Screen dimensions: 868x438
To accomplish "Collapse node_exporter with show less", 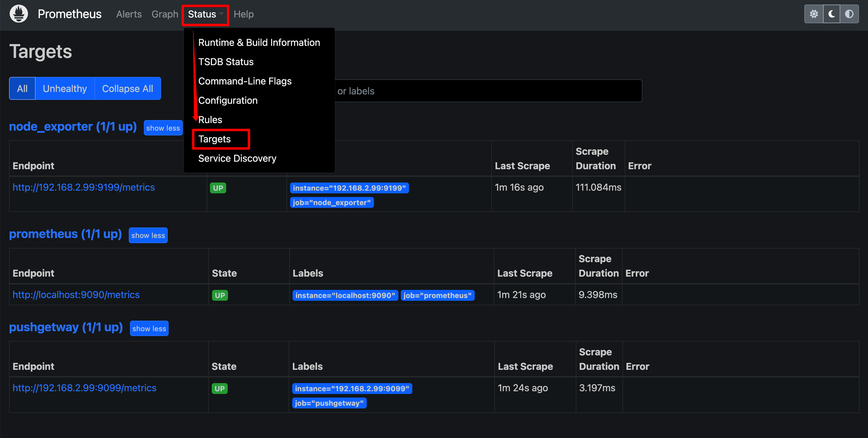I will pos(163,128).
